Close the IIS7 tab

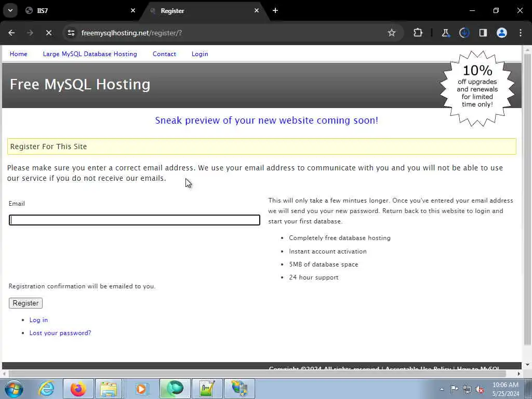133,10
